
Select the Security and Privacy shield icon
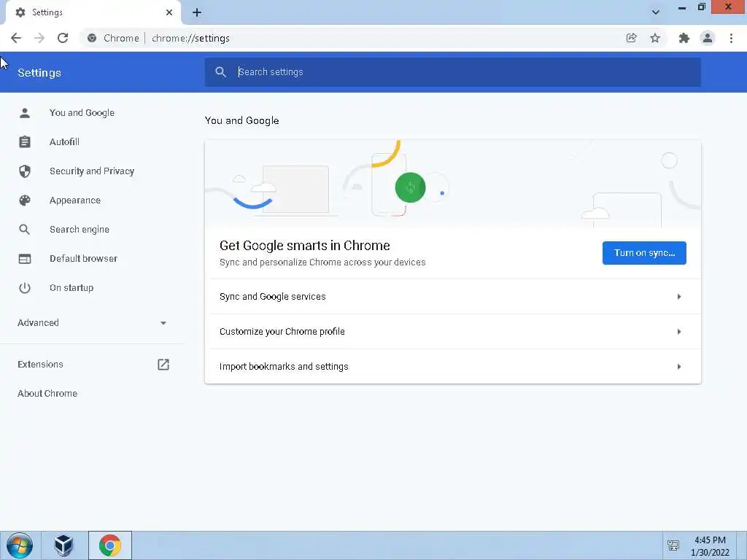[25, 171]
